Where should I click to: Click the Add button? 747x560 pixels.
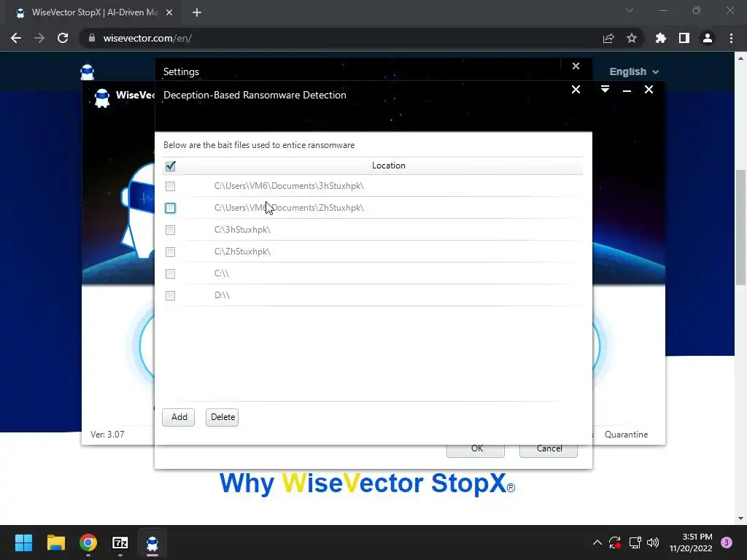[179, 417]
